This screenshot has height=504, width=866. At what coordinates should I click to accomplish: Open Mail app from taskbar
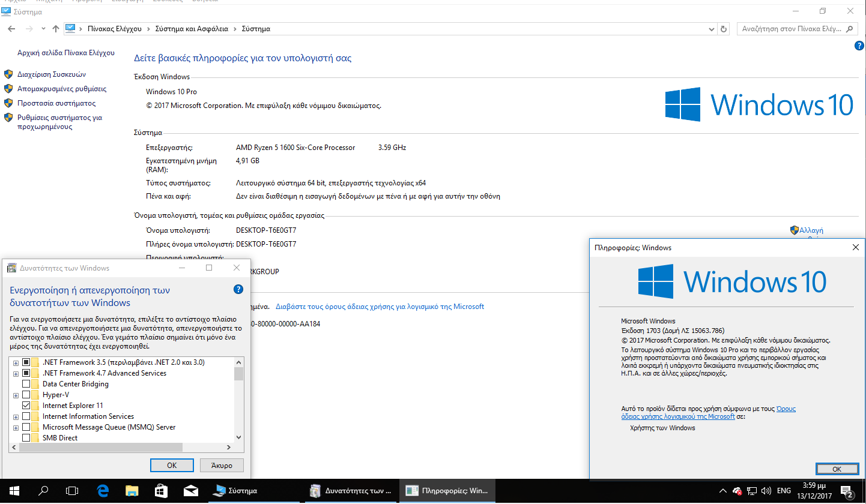pos(190,491)
